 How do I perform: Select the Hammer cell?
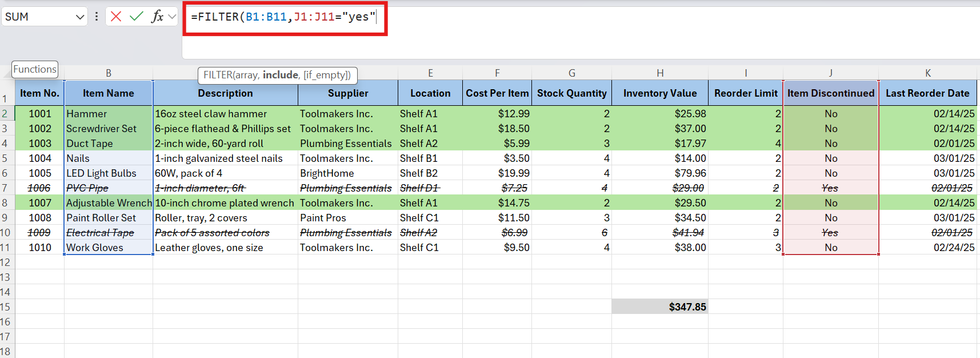click(109, 114)
